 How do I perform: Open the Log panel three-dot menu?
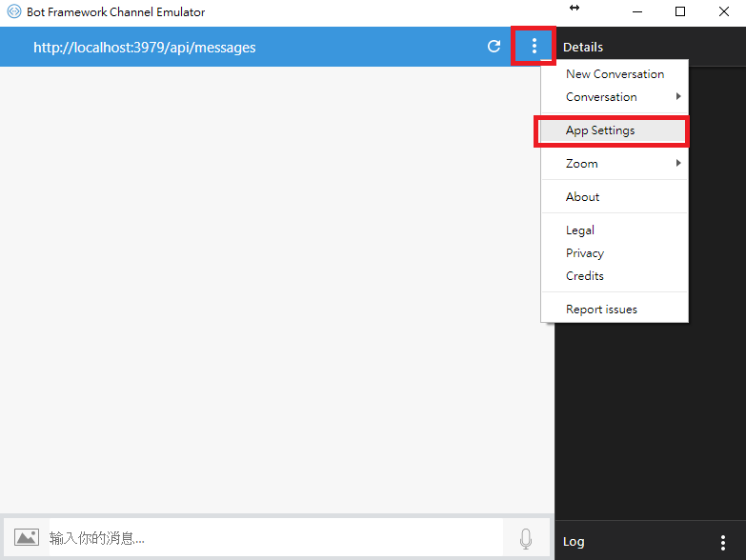[x=723, y=543]
